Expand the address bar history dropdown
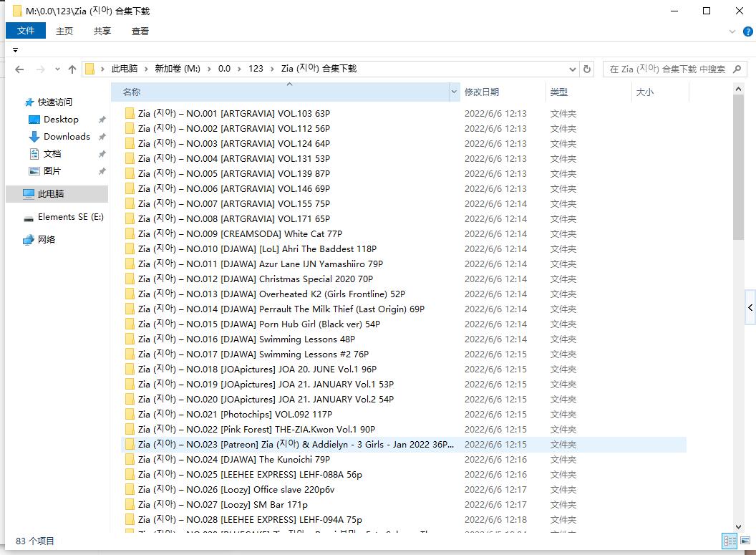 tap(572, 69)
